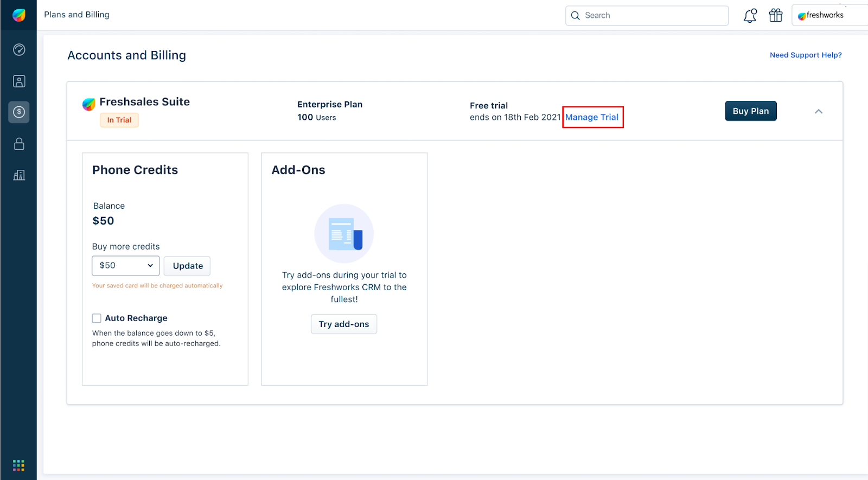Viewport: 868px width, 480px height.
Task: Click the saved card charge notice
Action: coord(157,285)
